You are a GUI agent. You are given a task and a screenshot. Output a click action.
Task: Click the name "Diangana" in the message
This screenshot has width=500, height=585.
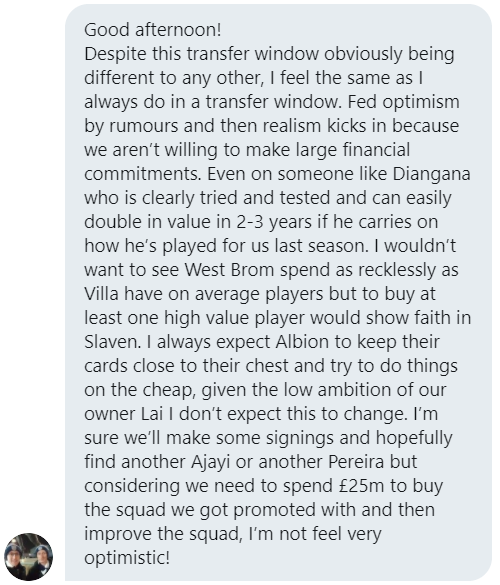click(x=432, y=174)
